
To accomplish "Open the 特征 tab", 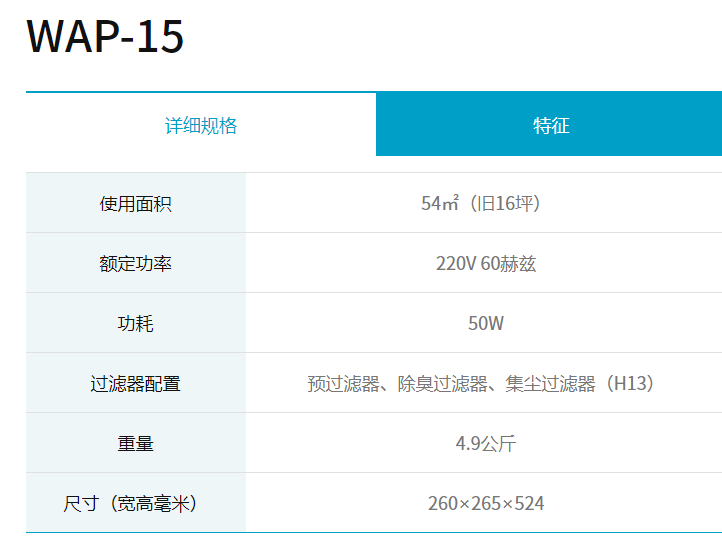I will tap(550, 126).
